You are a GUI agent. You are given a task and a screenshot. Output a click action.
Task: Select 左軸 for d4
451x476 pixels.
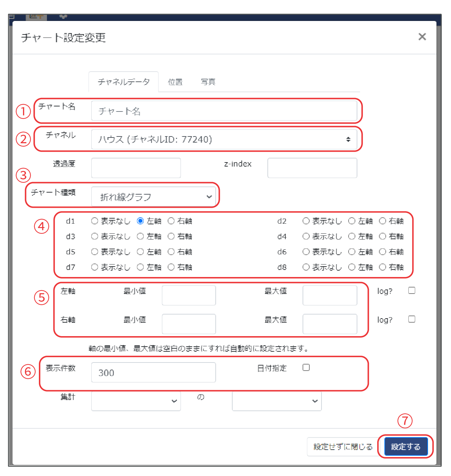click(352, 236)
